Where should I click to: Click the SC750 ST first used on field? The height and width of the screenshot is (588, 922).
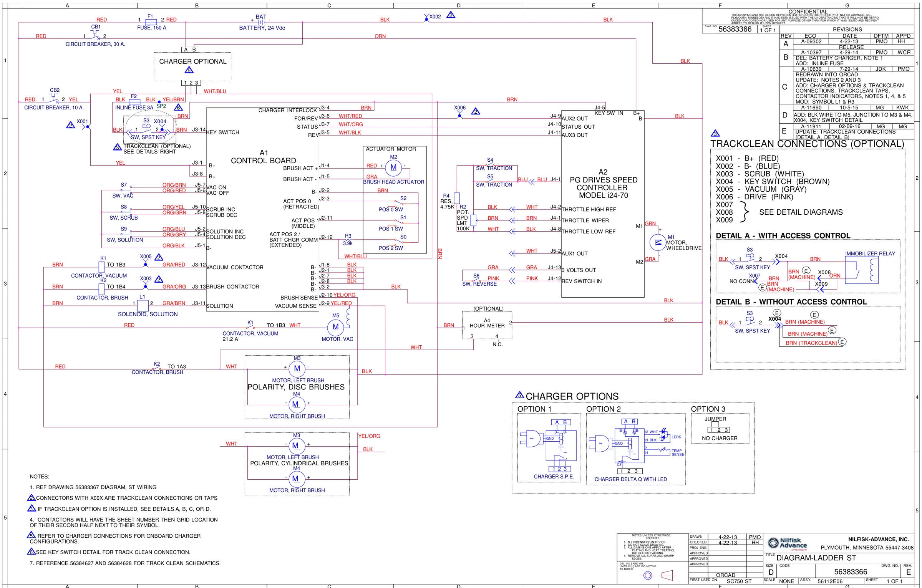(x=739, y=581)
